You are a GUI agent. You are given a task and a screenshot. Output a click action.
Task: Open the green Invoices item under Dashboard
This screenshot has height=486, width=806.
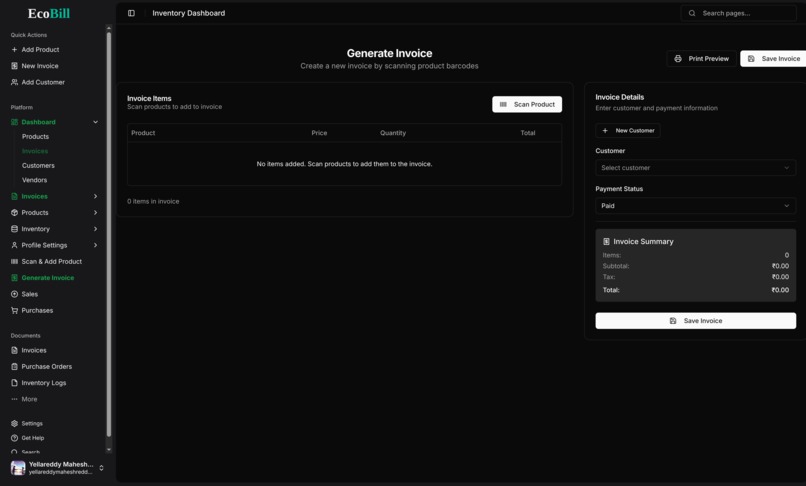click(x=35, y=151)
